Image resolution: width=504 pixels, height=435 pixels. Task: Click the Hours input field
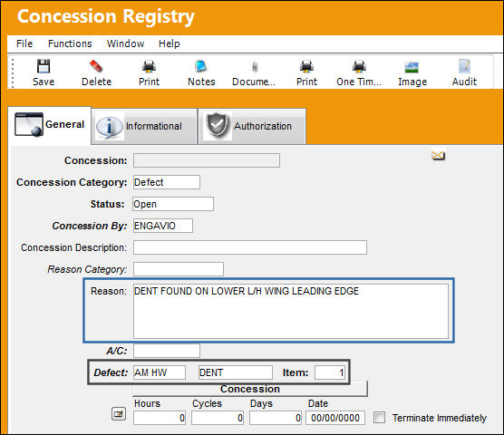(x=160, y=418)
